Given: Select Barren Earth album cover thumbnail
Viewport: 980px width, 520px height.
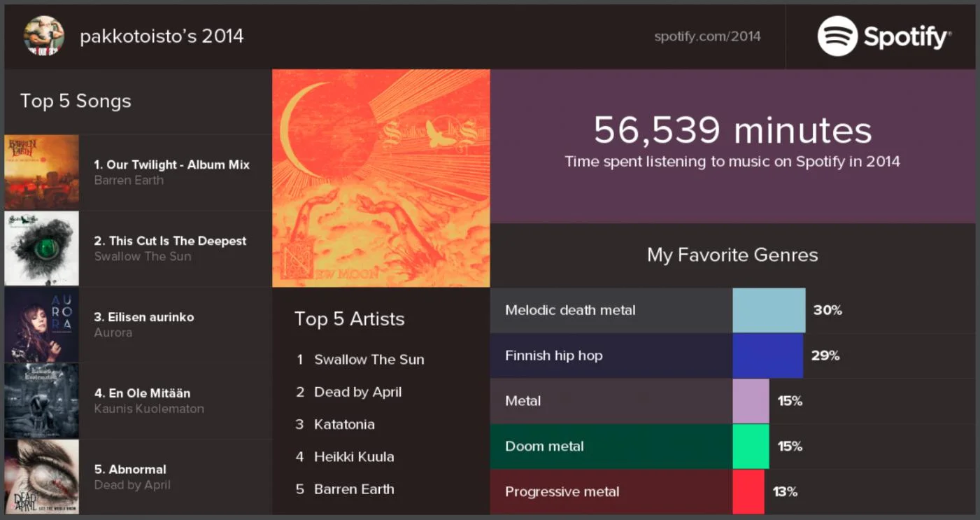Looking at the screenshot, I should click(x=42, y=172).
